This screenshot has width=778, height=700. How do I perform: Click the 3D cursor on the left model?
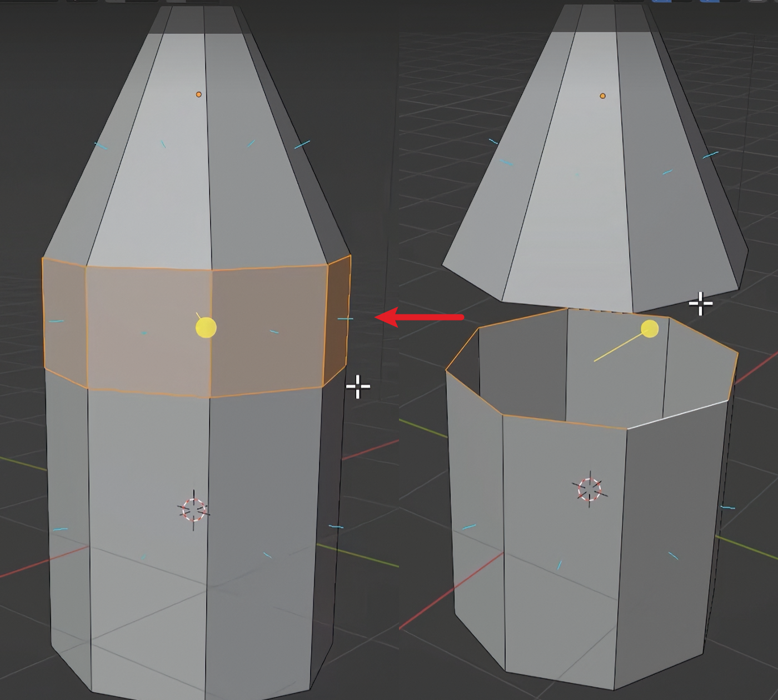[193, 509]
